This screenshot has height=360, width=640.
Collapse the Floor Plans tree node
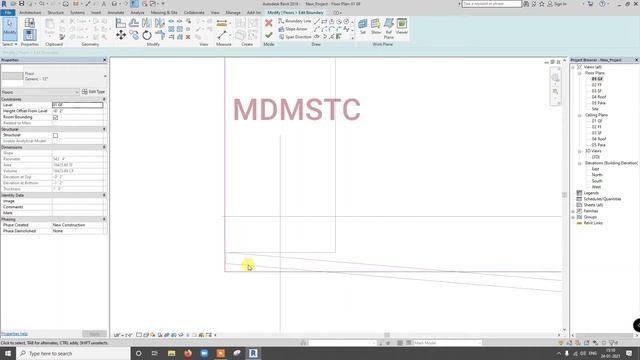(x=580, y=73)
